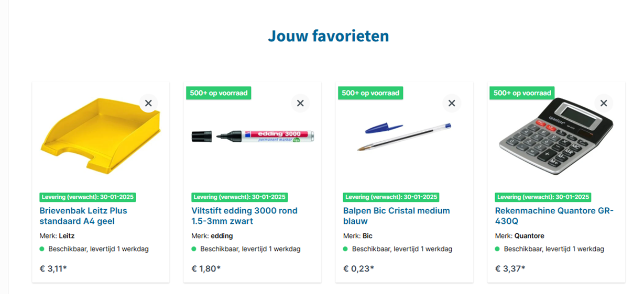Image resolution: width=644 pixels, height=294 pixels.
Task: Open Brievenbak Leitz Plus standaard A4 geel link
Action: [x=83, y=216]
